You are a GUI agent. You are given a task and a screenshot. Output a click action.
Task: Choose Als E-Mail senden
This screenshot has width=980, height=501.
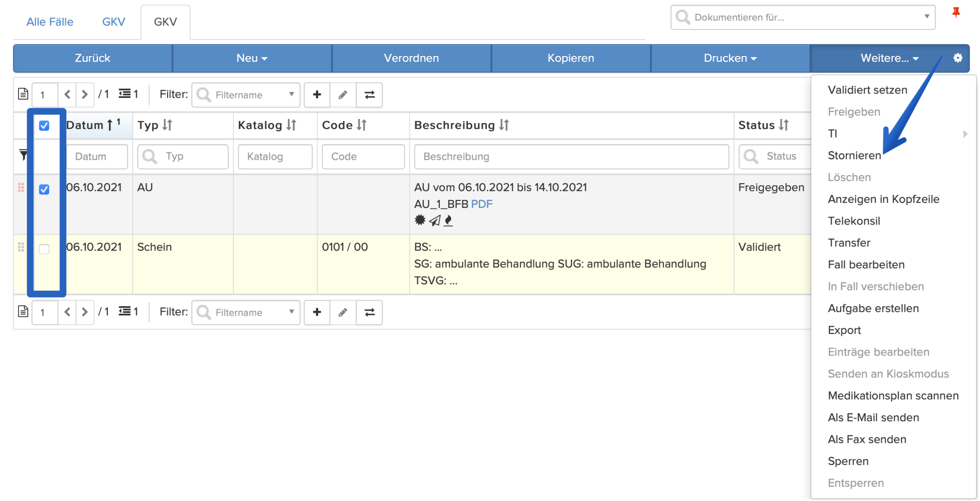point(873,418)
